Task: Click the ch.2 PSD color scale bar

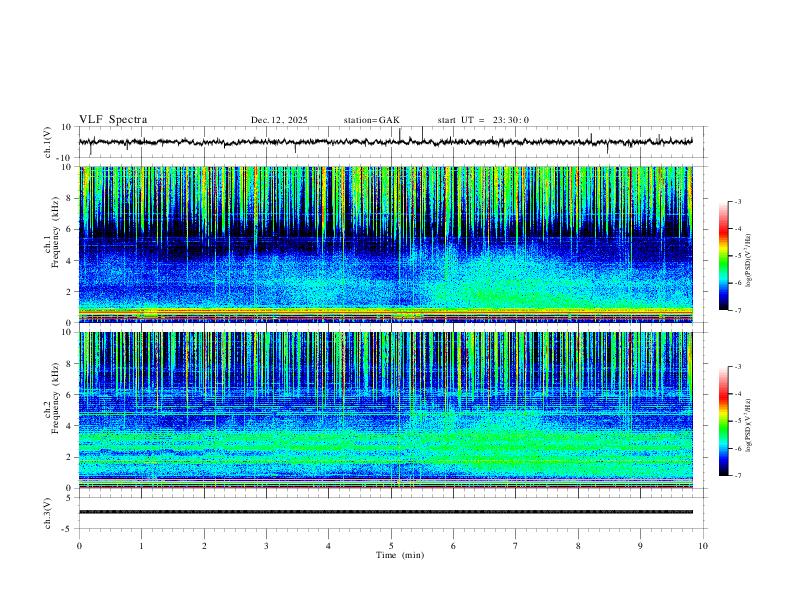Action: click(x=723, y=421)
